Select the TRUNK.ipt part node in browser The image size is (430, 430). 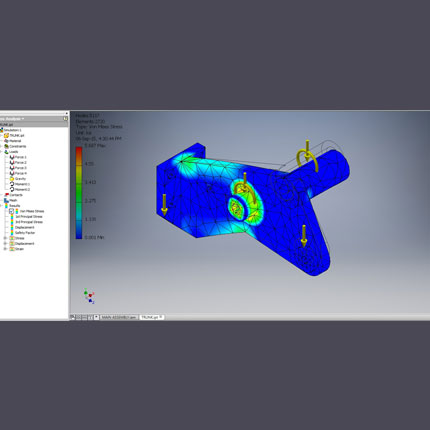pyautogui.click(x=14, y=135)
